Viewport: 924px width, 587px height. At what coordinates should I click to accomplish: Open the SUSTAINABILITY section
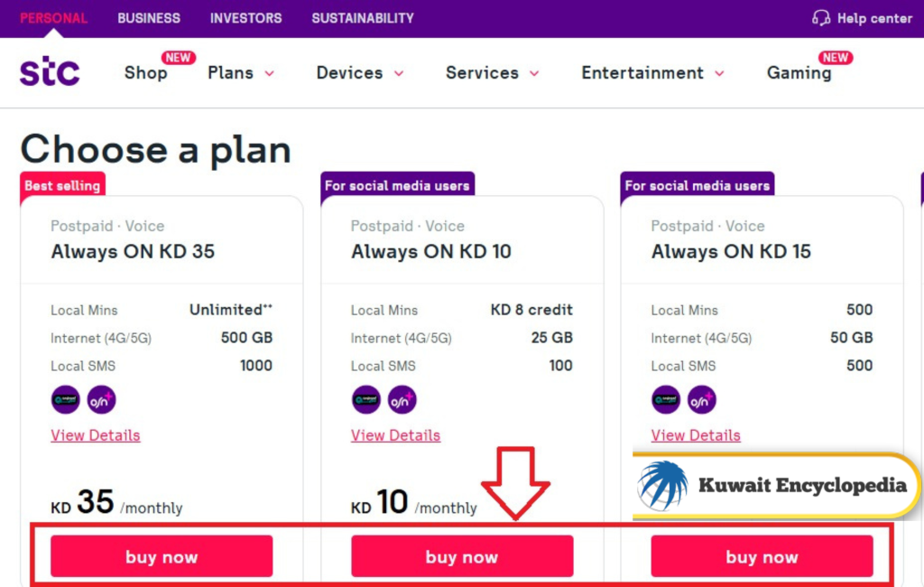(362, 17)
